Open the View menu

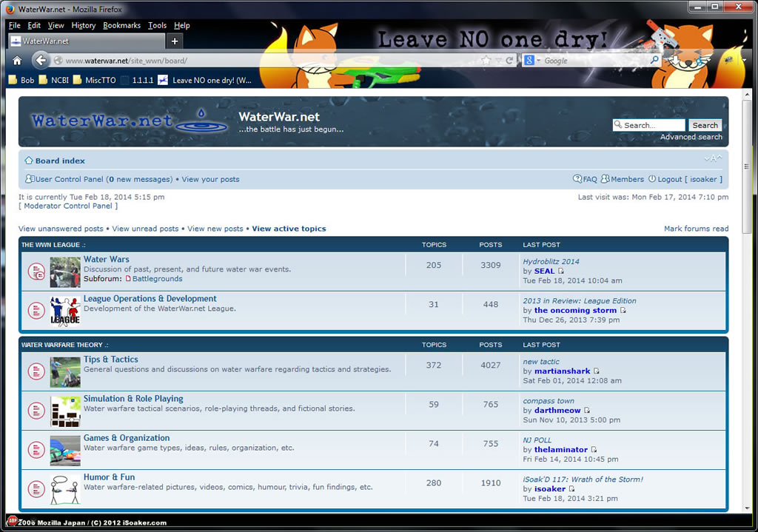click(56, 25)
